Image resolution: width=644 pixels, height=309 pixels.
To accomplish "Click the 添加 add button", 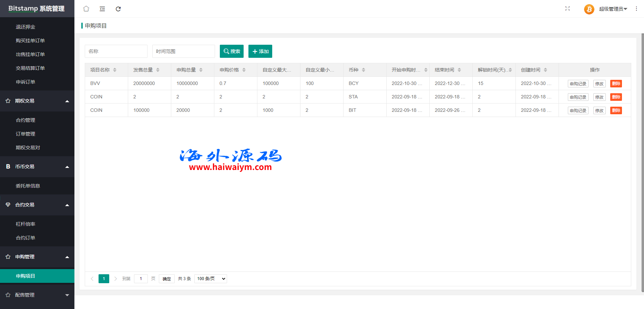I will [260, 51].
